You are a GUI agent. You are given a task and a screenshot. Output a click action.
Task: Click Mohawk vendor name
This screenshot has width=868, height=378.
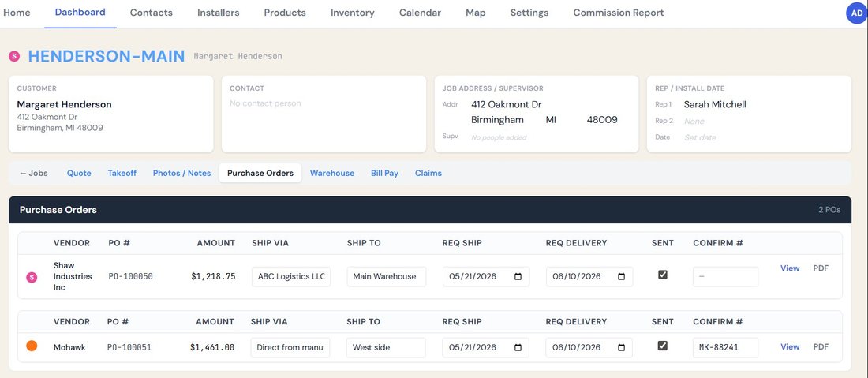click(x=69, y=347)
